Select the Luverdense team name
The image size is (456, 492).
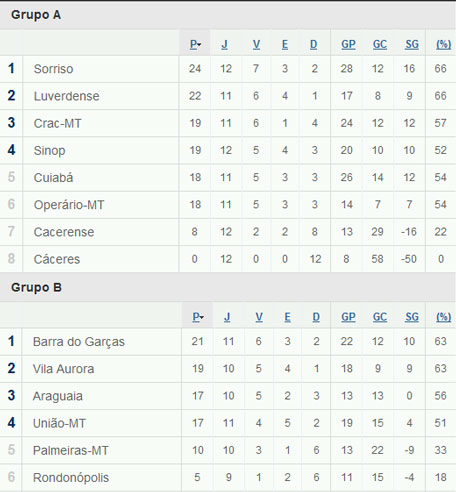click(x=66, y=96)
